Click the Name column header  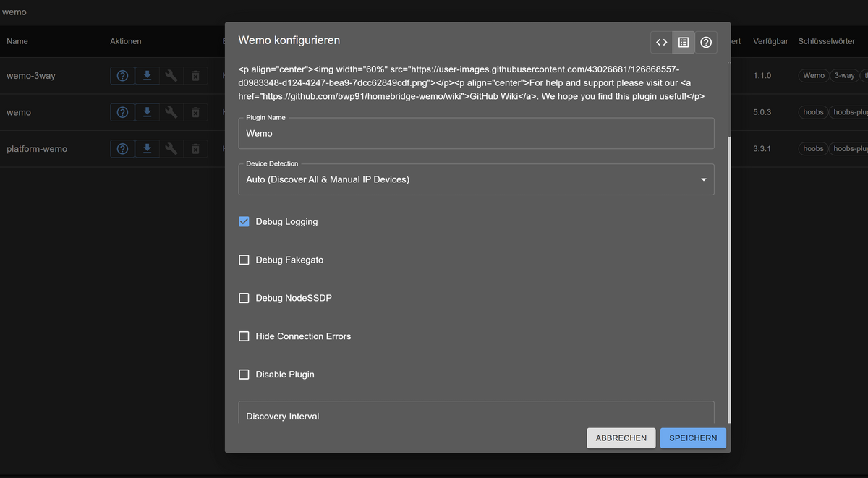click(x=17, y=41)
